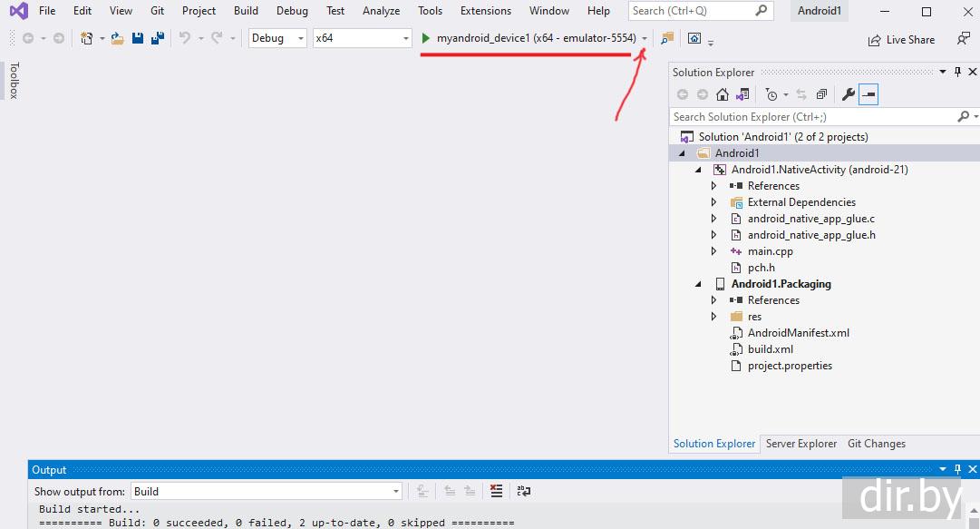Switch to the Git Changes tab
This screenshot has height=529, width=980.
(876, 444)
